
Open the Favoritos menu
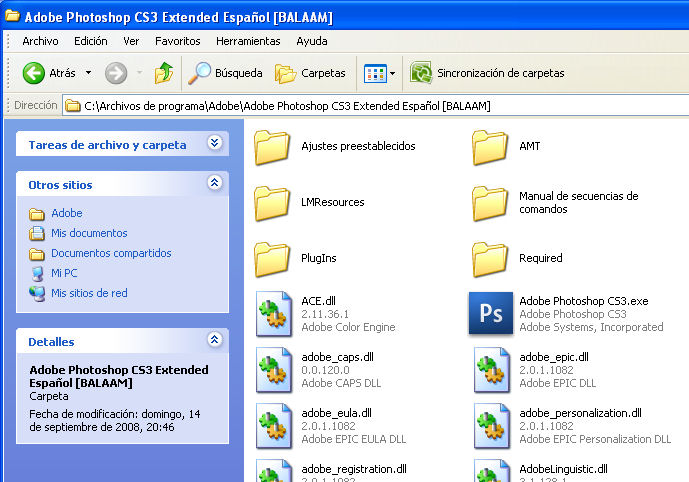pyautogui.click(x=178, y=41)
